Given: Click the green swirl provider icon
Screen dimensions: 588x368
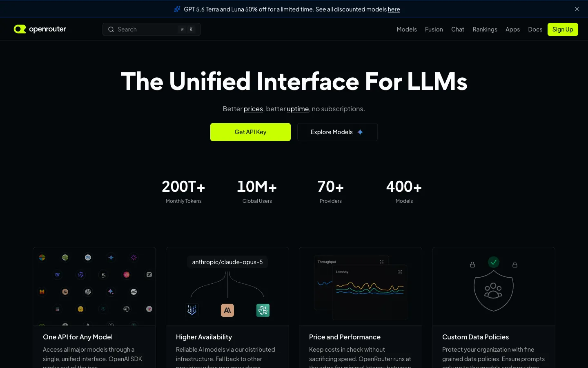Looking at the screenshot, I should (65, 258).
